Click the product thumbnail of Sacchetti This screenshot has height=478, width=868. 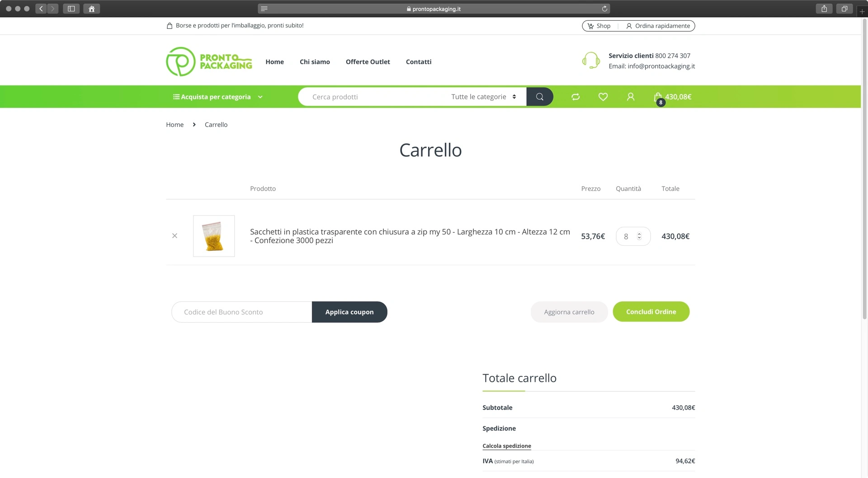(214, 236)
